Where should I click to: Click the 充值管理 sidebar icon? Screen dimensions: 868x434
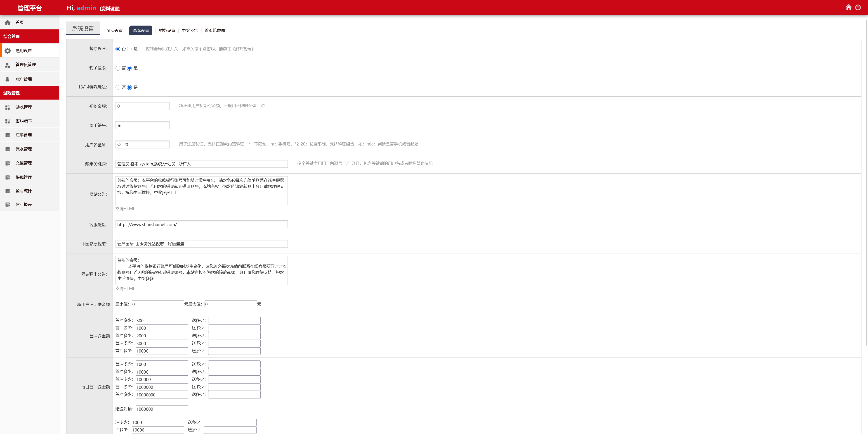point(7,163)
